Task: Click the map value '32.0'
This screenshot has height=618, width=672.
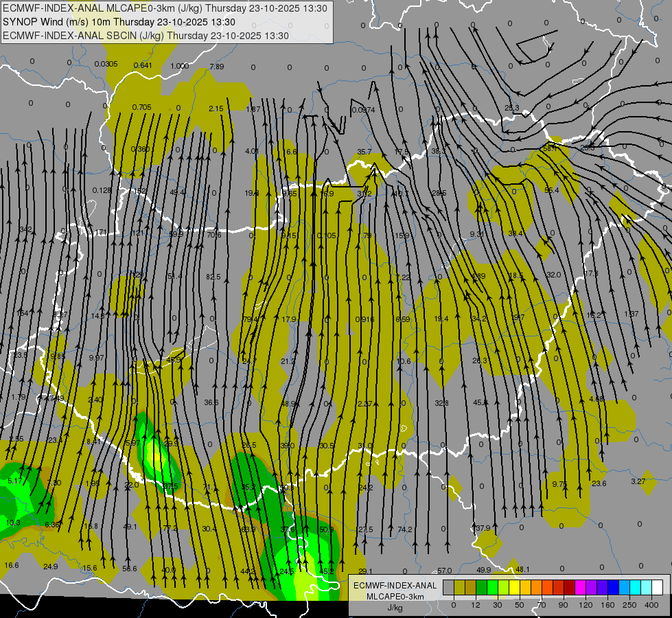Action: [554, 275]
